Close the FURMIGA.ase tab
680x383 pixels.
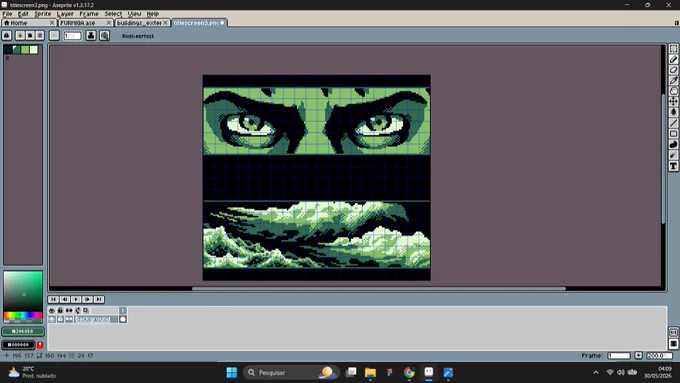click(109, 23)
